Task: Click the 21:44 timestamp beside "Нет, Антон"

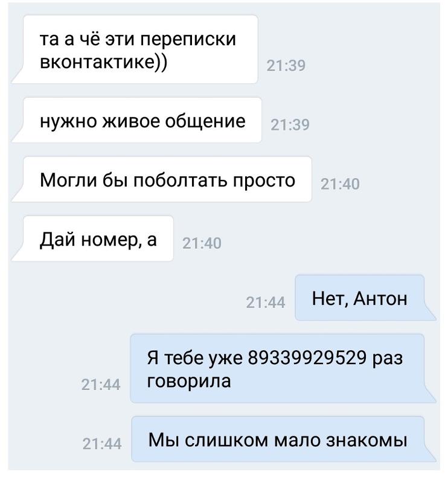Action: [266, 302]
